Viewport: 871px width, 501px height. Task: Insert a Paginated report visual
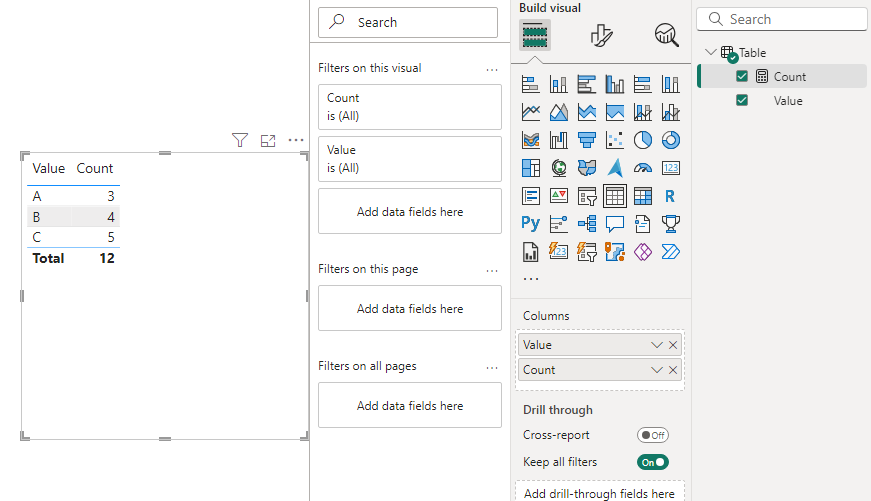coord(531,252)
